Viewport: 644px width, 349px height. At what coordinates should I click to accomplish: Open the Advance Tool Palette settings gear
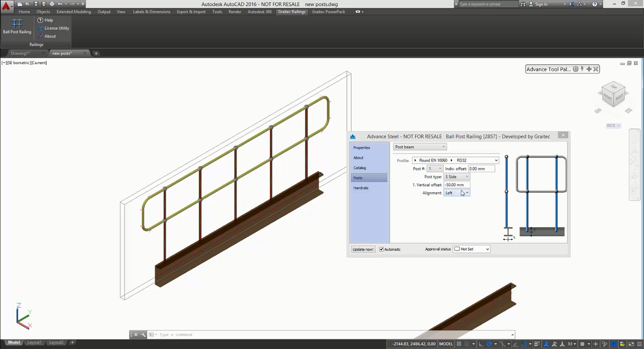click(576, 69)
